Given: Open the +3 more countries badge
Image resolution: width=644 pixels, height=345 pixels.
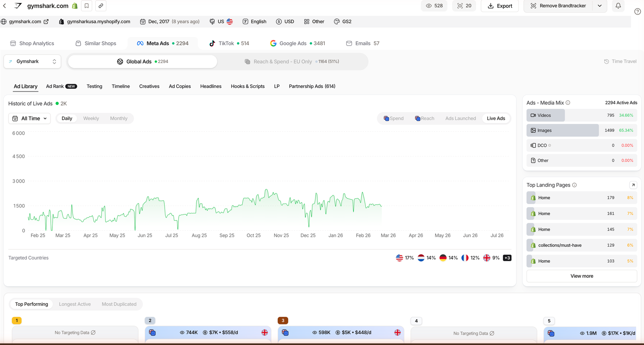Looking at the screenshot, I should (x=507, y=258).
